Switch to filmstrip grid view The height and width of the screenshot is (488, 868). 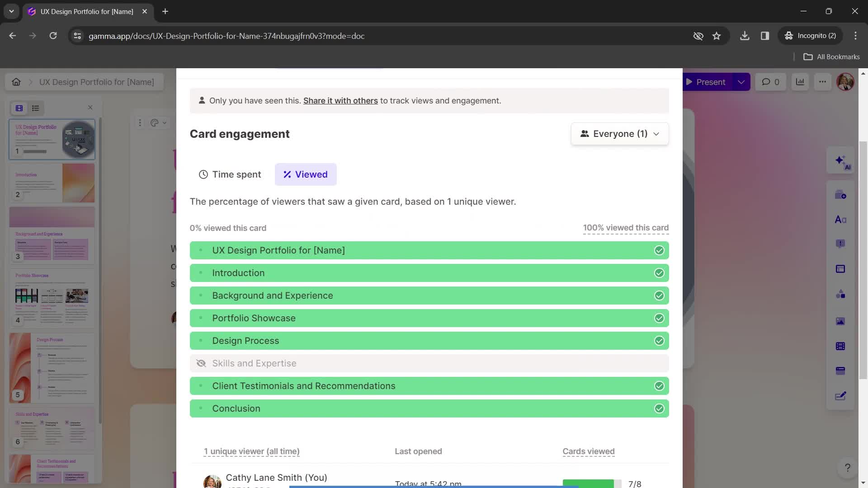pos(19,108)
